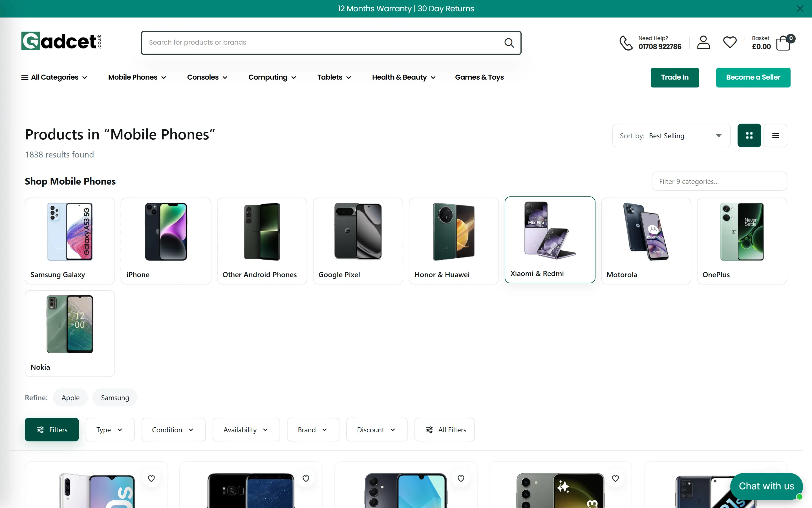The width and height of the screenshot is (812, 508).
Task: Expand the Health & Beauty menu
Action: click(x=404, y=77)
